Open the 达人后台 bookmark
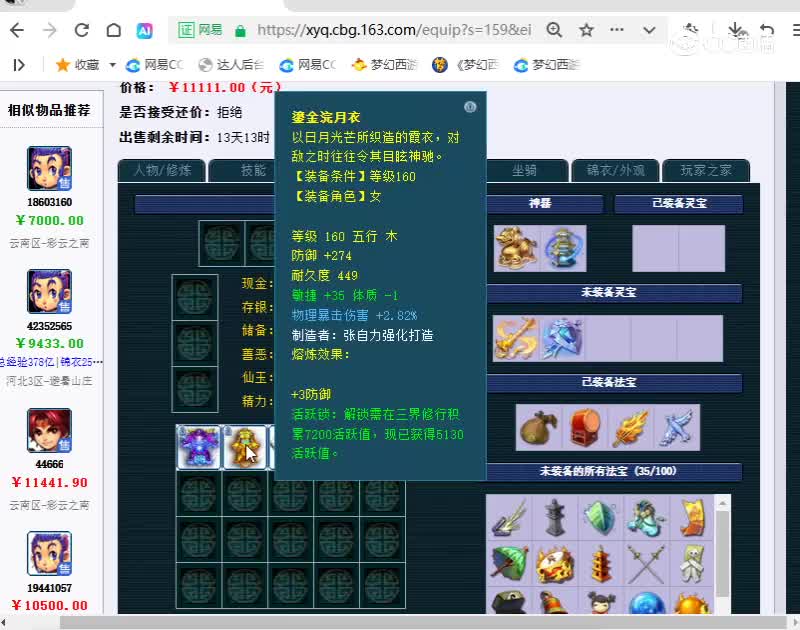800x630 pixels. (x=231, y=65)
